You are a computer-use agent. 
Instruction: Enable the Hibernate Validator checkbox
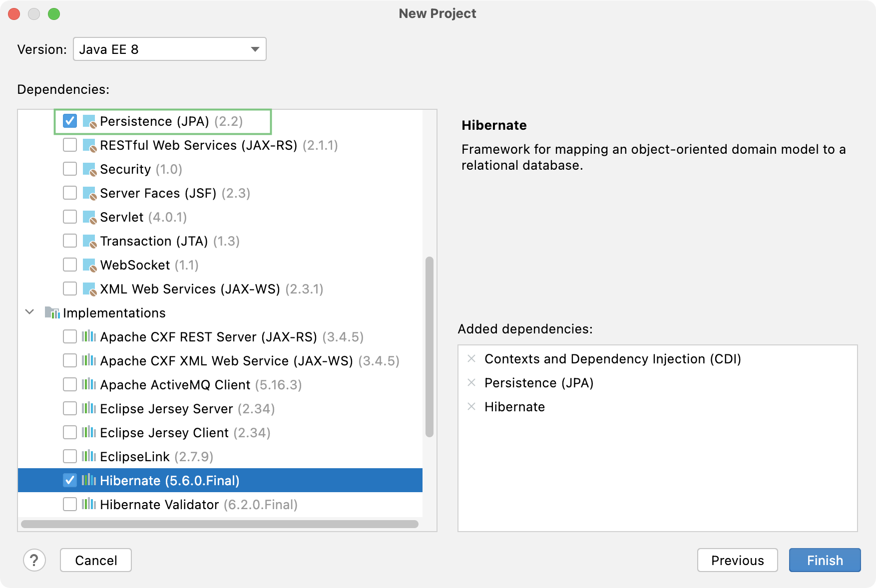[x=70, y=504]
